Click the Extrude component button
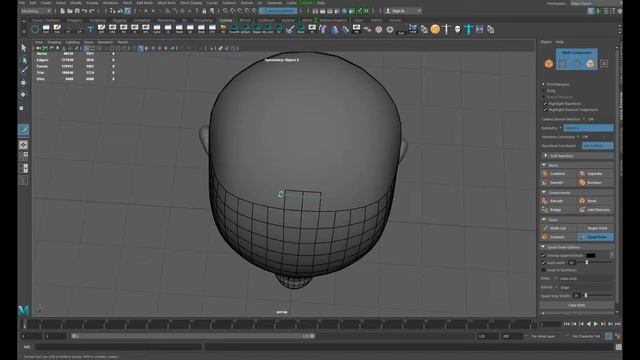Image resolution: width=640 pixels, height=360 pixels. (558, 201)
